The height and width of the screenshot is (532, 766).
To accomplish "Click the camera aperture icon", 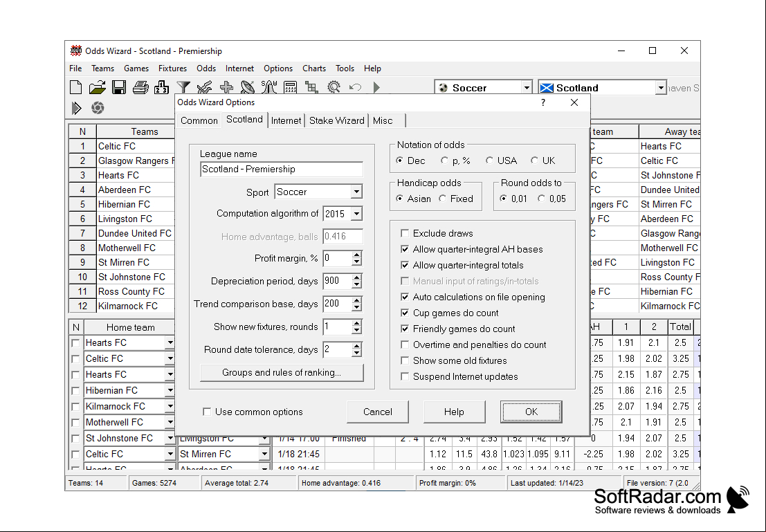I will click(98, 108).
